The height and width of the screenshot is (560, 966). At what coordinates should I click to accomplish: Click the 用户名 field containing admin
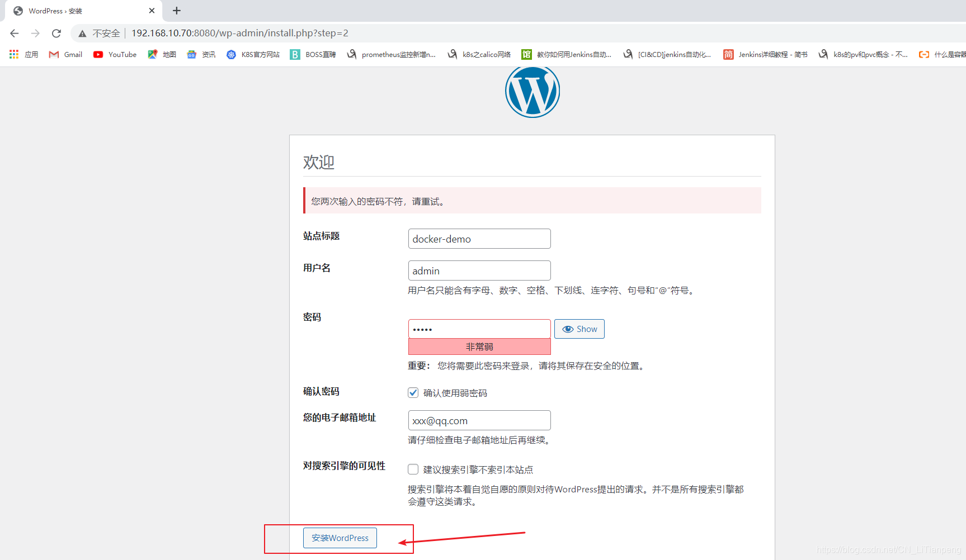479,270
